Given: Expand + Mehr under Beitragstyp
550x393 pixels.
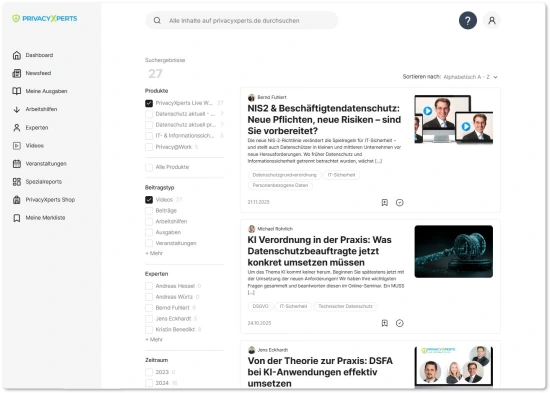Looking at the screenshot, I should 154,253.
